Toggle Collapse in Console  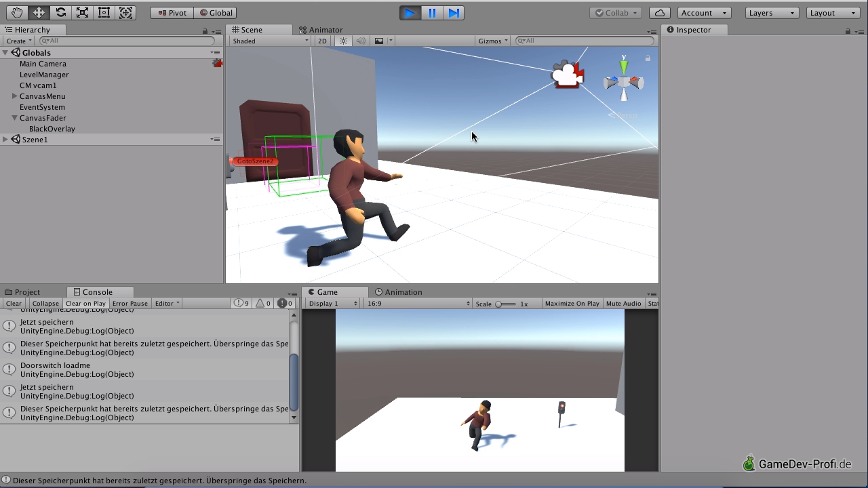[x=45, y=304]
